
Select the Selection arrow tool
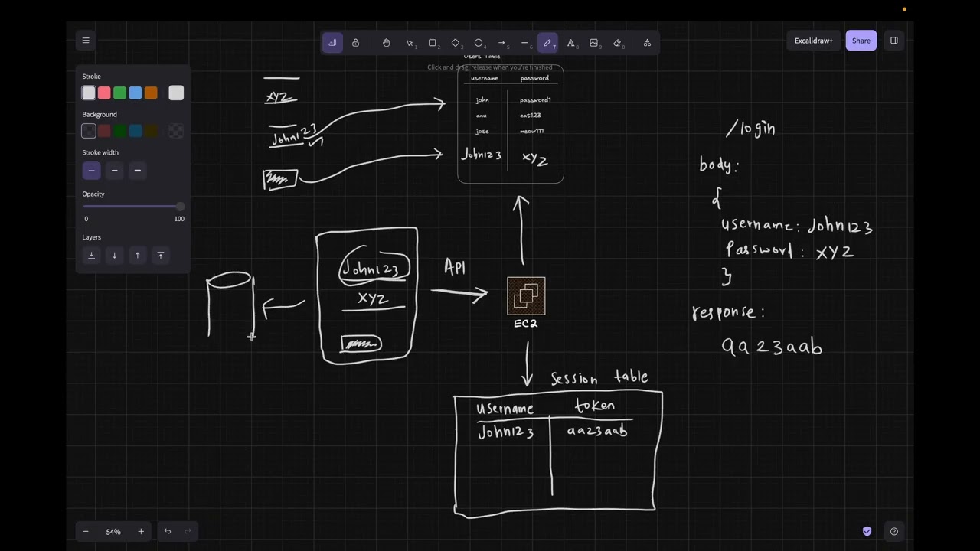410,43
